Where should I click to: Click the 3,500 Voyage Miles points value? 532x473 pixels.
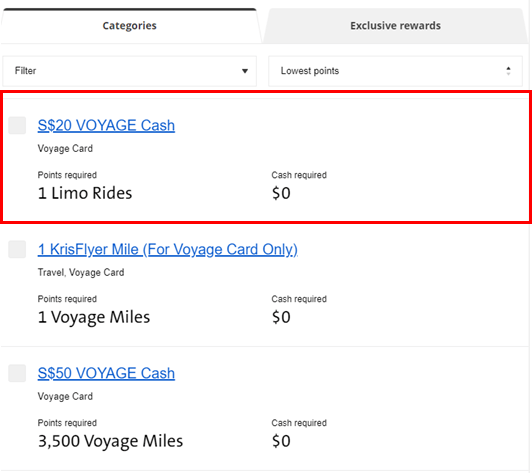(x=110, y=441)
